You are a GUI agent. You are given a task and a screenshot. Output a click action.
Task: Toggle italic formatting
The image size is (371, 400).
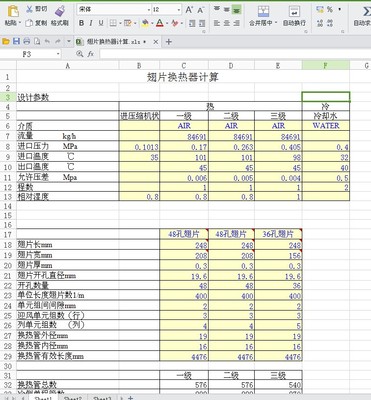click(x=91, y=23)
